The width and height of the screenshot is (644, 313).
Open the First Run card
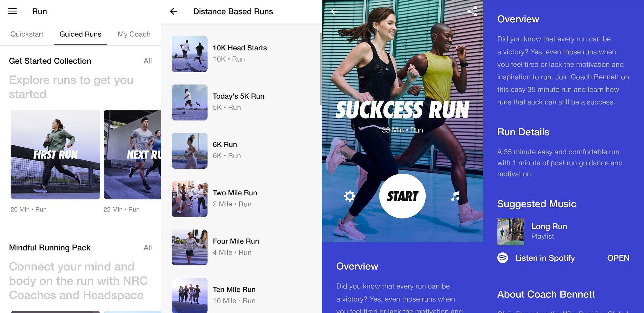55,154
